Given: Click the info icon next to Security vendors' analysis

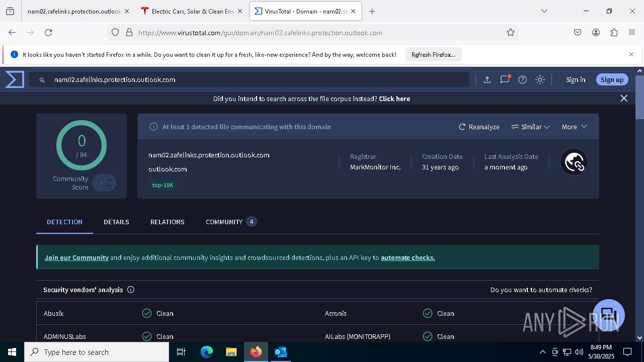Looking at the screenshot, I should tap(131, 290).
